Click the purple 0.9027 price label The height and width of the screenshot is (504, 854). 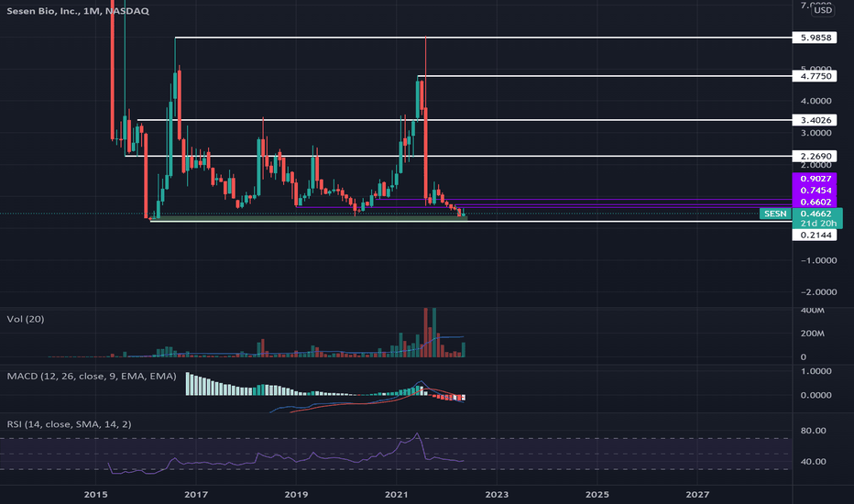[x=815, y=179]
